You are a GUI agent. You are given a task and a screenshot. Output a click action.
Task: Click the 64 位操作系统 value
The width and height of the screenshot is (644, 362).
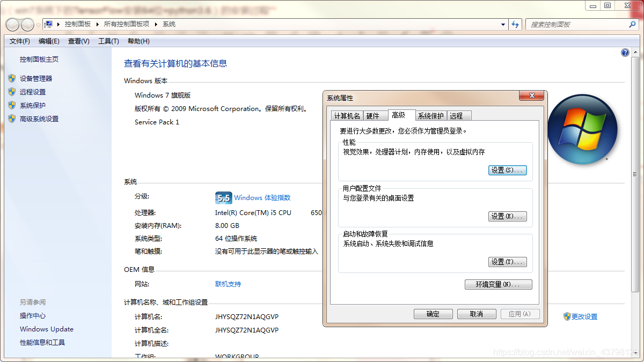point(236,238)
